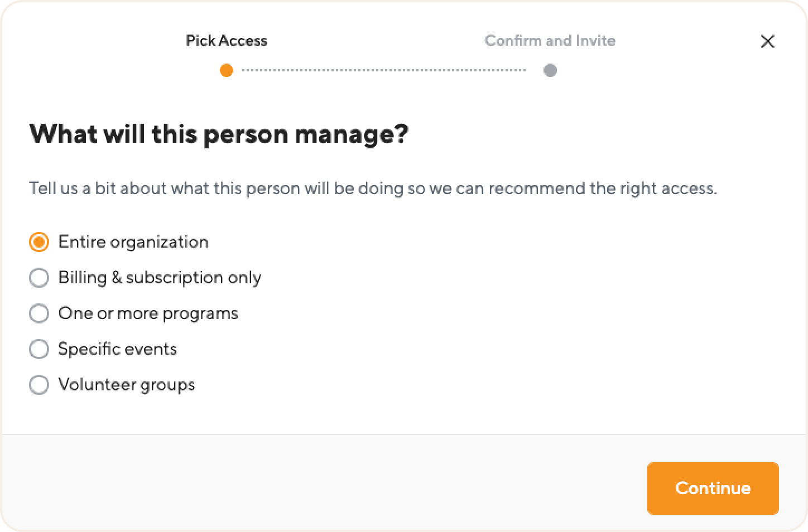
Task: Go to the Pick Access step label
Action: point(227,41)
